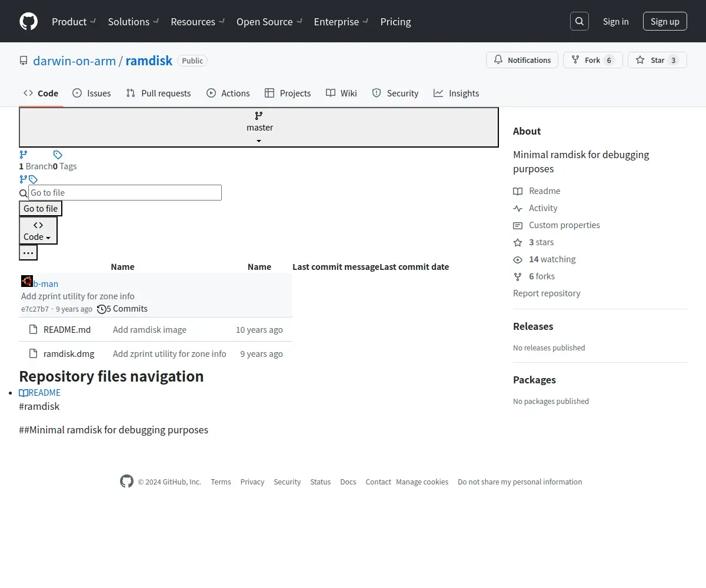The height and width of the screenshot is (588, 706).
Task: Open the footer Manage cookies link
Action: click(x=422, y=482)
